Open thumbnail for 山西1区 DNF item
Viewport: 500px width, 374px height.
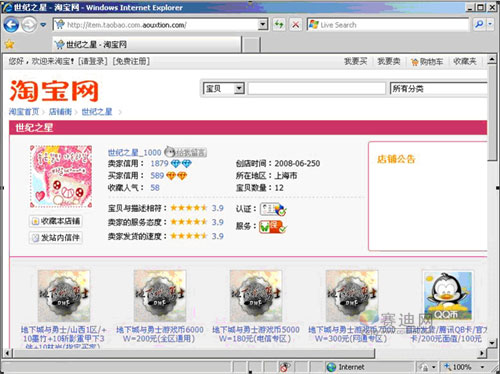point(64,296)
